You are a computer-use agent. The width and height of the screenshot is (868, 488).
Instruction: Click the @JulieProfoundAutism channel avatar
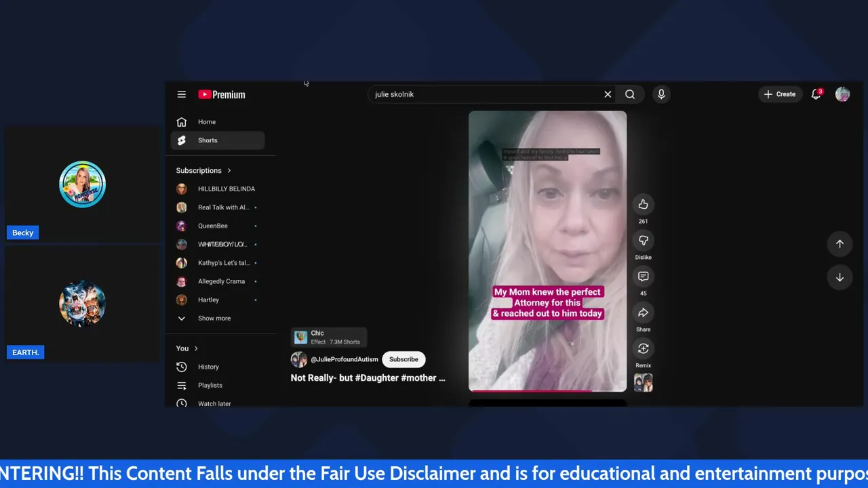tap(299, 359)
